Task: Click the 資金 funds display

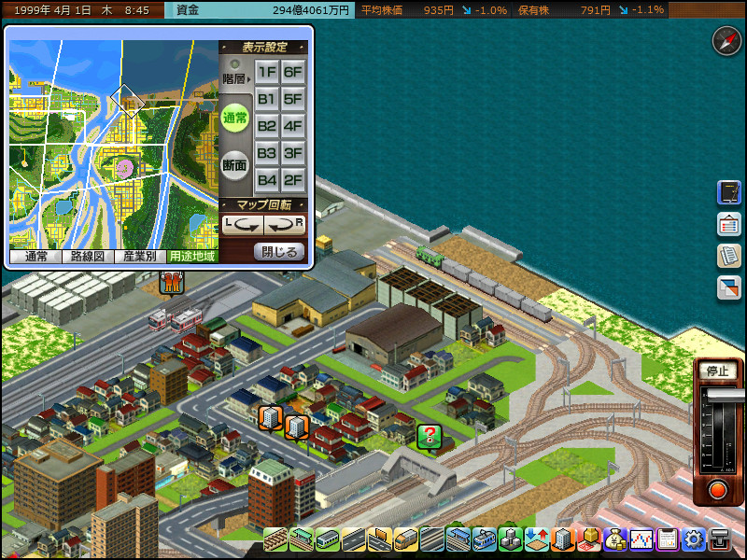Action: click(x=260, y=10)
